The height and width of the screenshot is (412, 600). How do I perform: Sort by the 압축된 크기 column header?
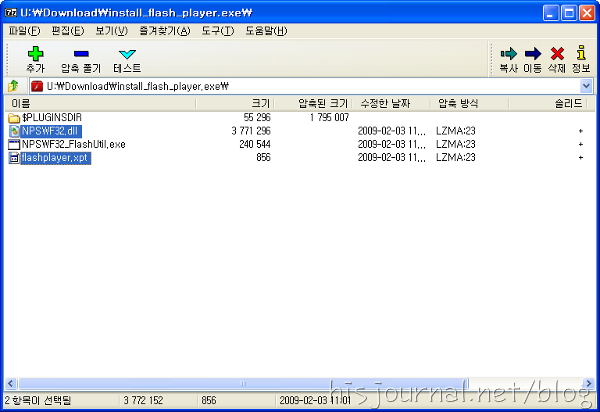[x=313, y=103]
